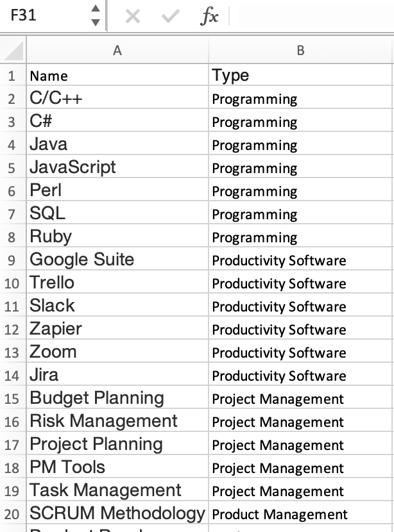This screenshot has height=532, width=394.
Task: Select the Google Suite cell
Action: 117,260
